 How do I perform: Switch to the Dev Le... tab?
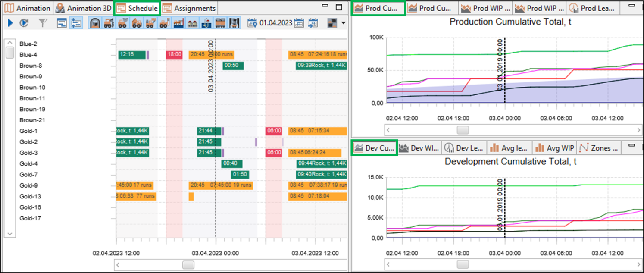click(465, 148)
